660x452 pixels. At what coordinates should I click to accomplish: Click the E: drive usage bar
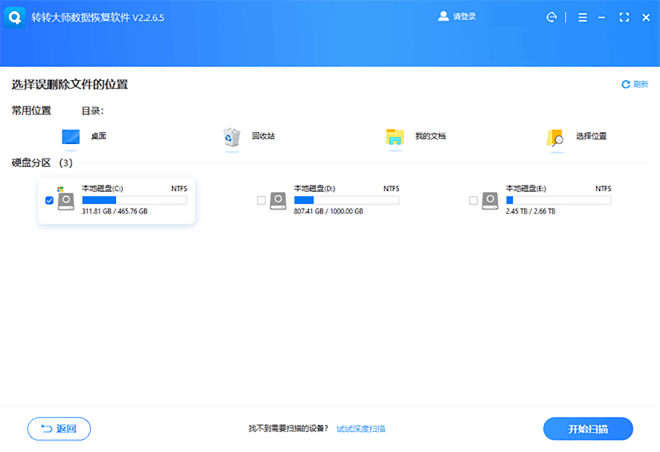coord(558,200)
